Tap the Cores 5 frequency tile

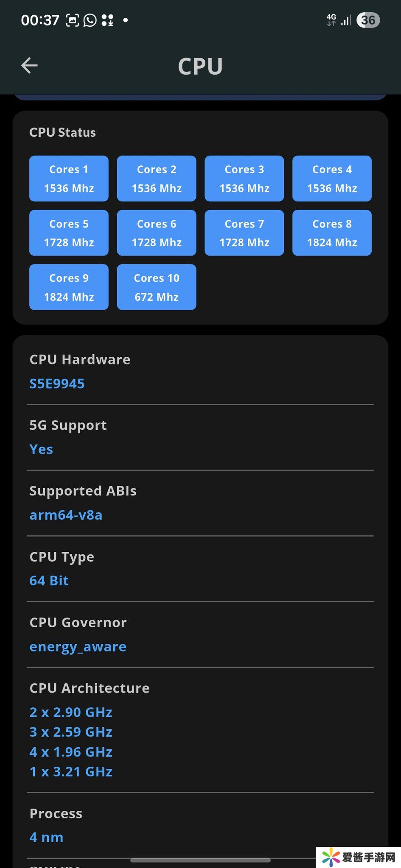coord(69,233)
